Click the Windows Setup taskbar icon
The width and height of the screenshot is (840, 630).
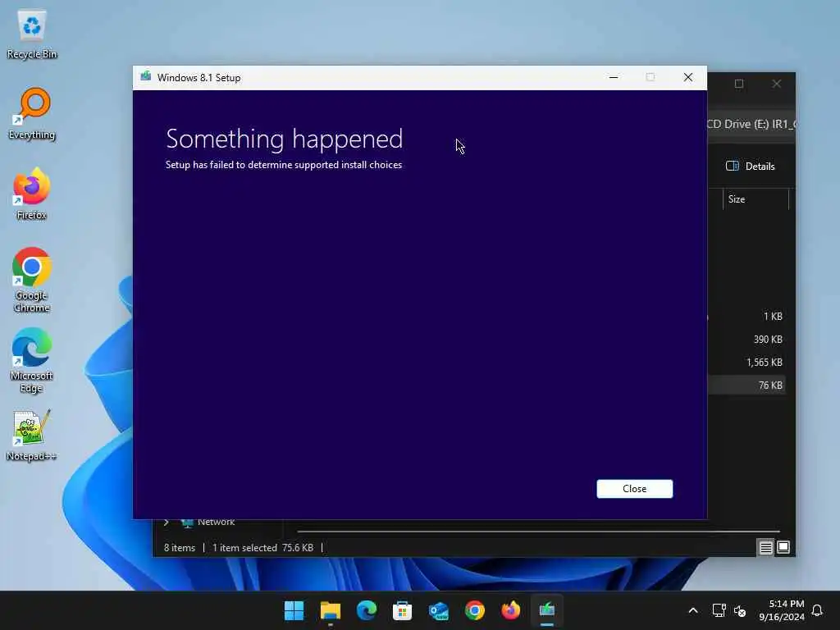tap(547, 610)
